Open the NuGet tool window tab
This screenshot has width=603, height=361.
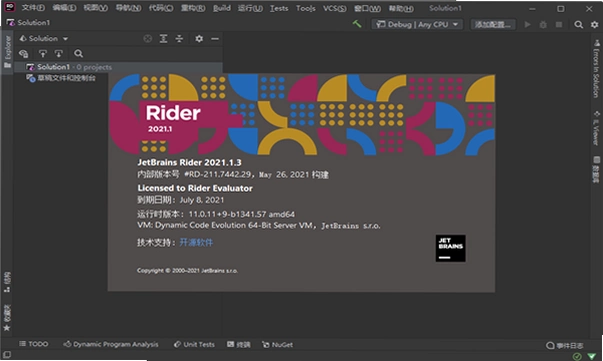[x=277, y=344]
